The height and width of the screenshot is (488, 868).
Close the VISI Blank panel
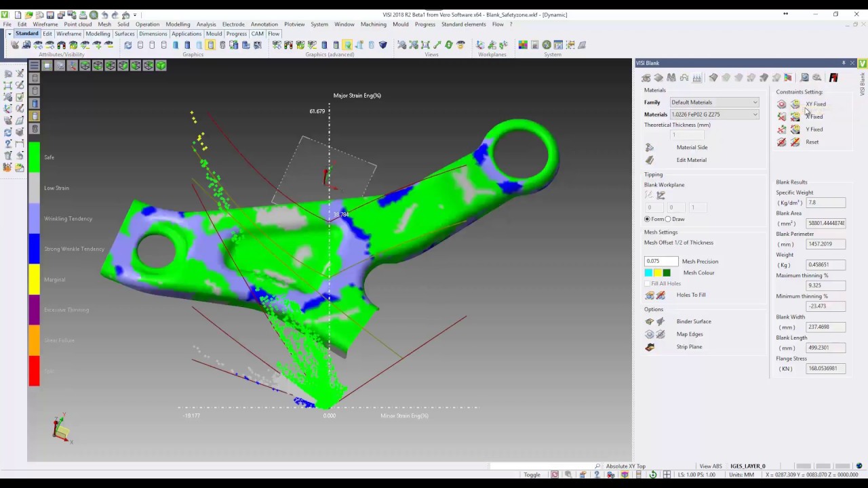[852, 63]
